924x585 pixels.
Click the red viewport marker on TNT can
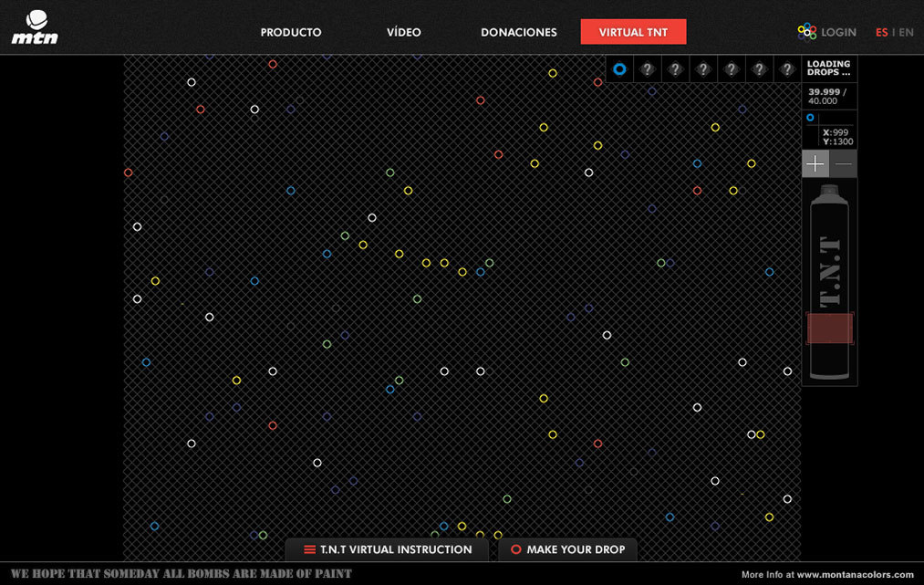(x=830, y=329)
